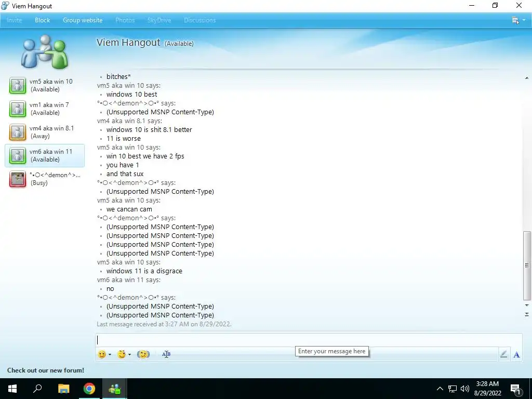Viewport: 532px width, 399px height.
Task: Open the Photos menu item
Action: [x=125, y=20]
